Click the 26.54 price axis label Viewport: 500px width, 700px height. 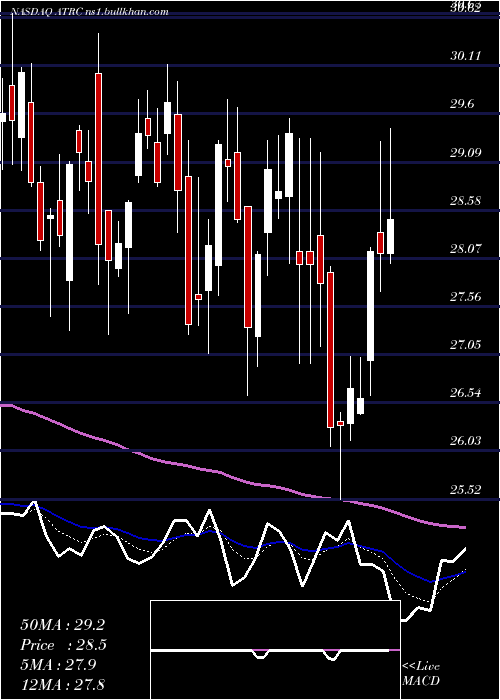click(466, 393)
